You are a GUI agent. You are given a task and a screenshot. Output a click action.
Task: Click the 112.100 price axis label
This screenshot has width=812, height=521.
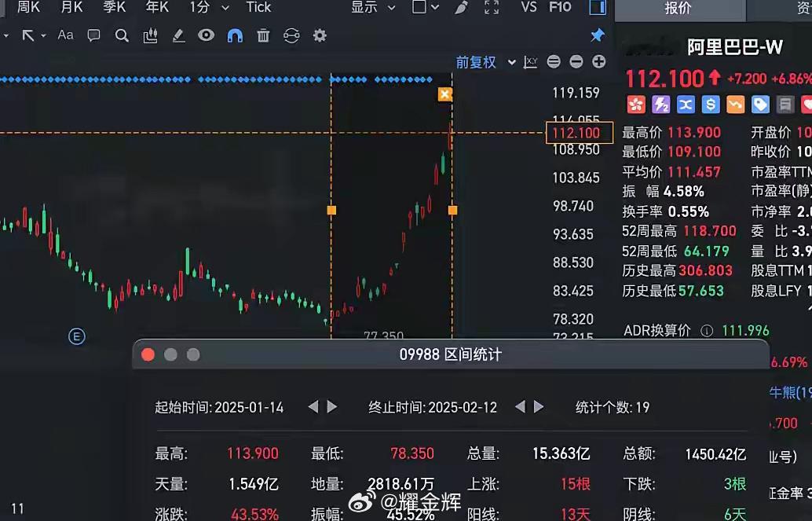click(580, 133)
